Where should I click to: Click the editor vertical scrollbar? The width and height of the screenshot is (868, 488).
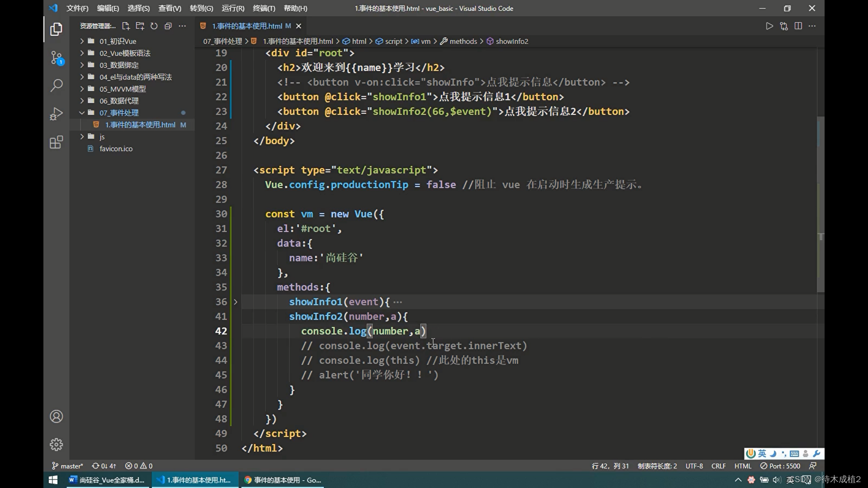pyautogui.click(x=821, y=204)
